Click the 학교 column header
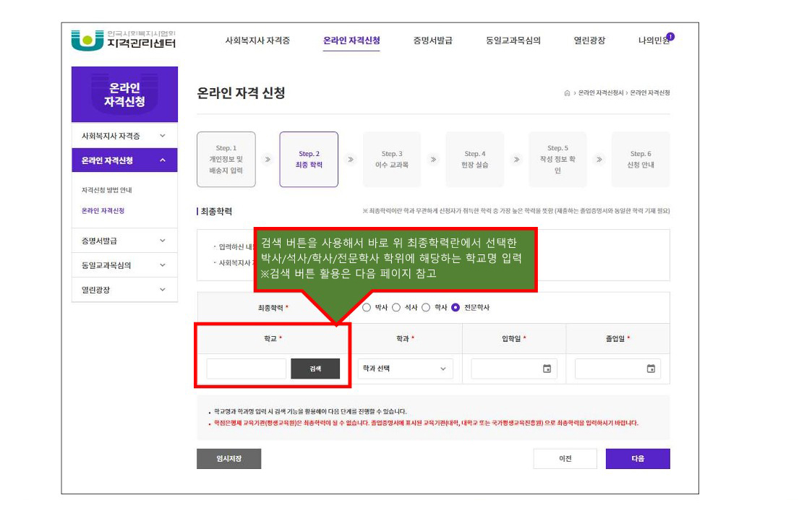The height and width of the screenshot is (516, 812). click(273, 338)
